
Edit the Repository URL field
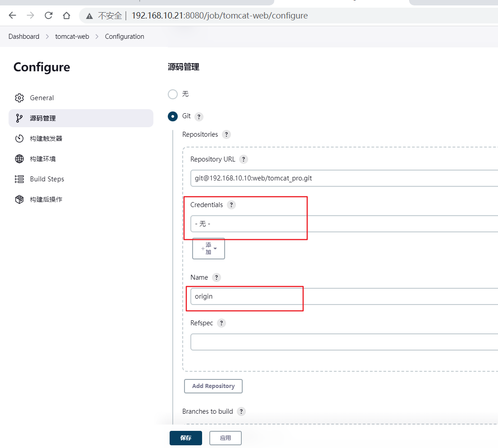(x=344, y=178)
